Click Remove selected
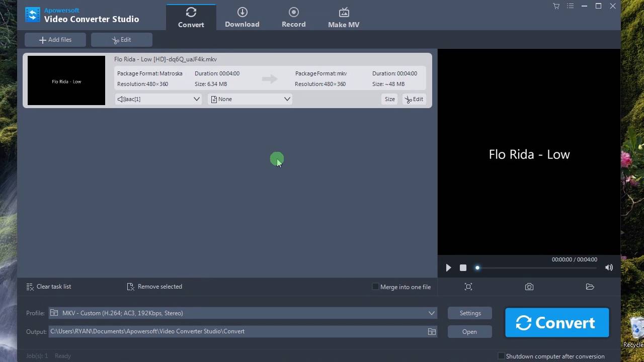 click(x=154, y=287)
